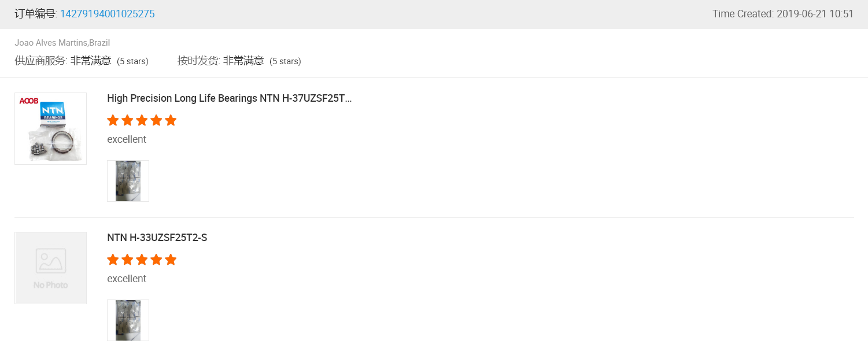Open High Precision Long Life Bearings title

pos(229,98)
